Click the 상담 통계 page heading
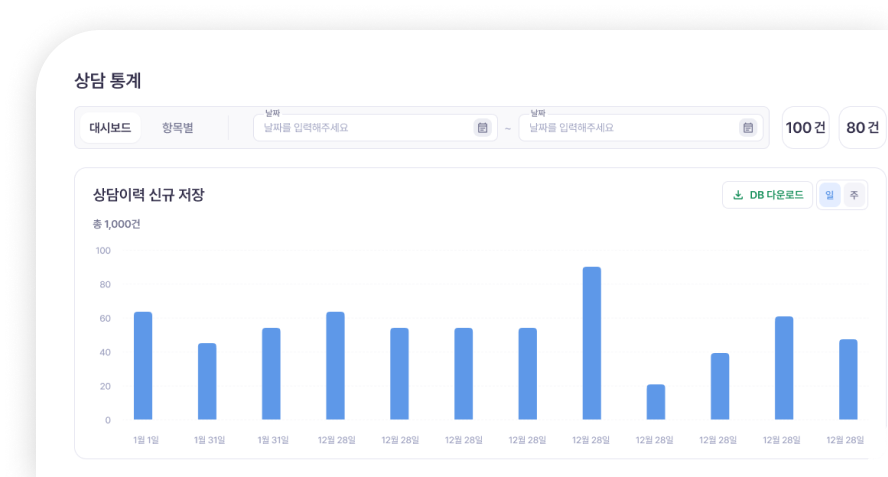The image size is (888, 477). (114, 81)
